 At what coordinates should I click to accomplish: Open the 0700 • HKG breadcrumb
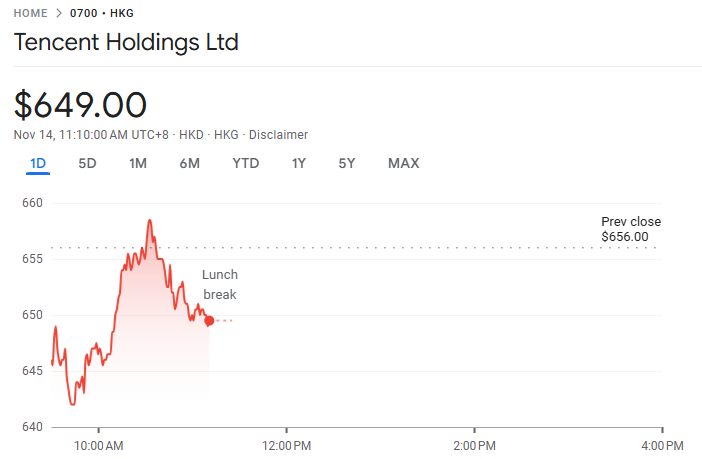102,13
